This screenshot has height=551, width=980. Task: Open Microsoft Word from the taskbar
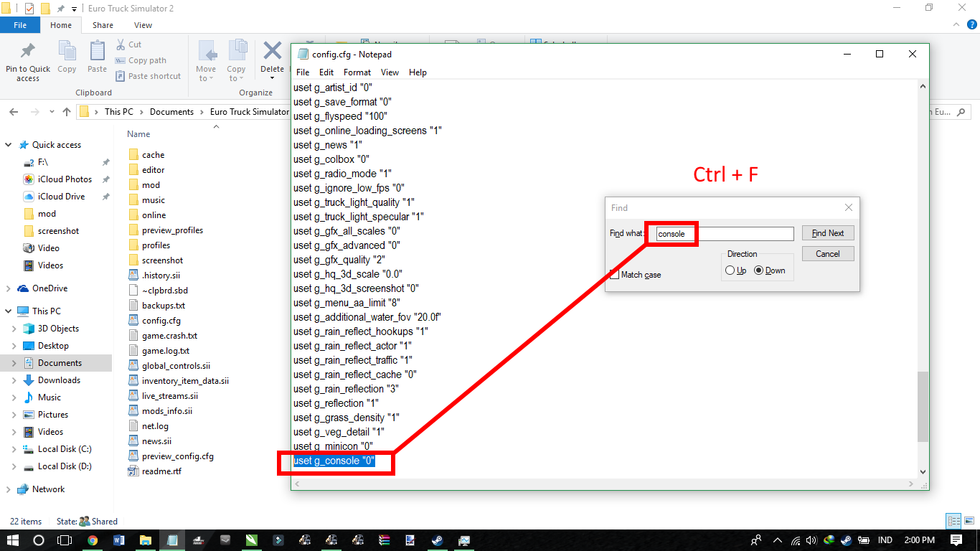(x=119, y=540)
